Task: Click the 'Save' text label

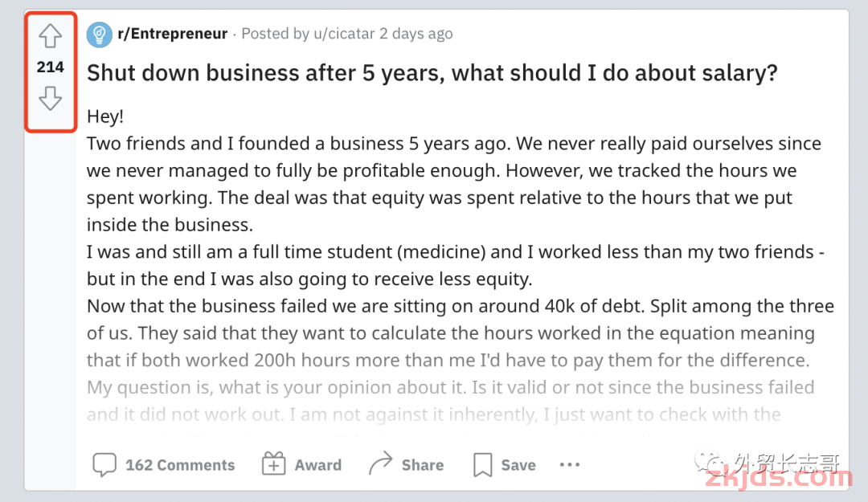Action: (x=518, y=465)
